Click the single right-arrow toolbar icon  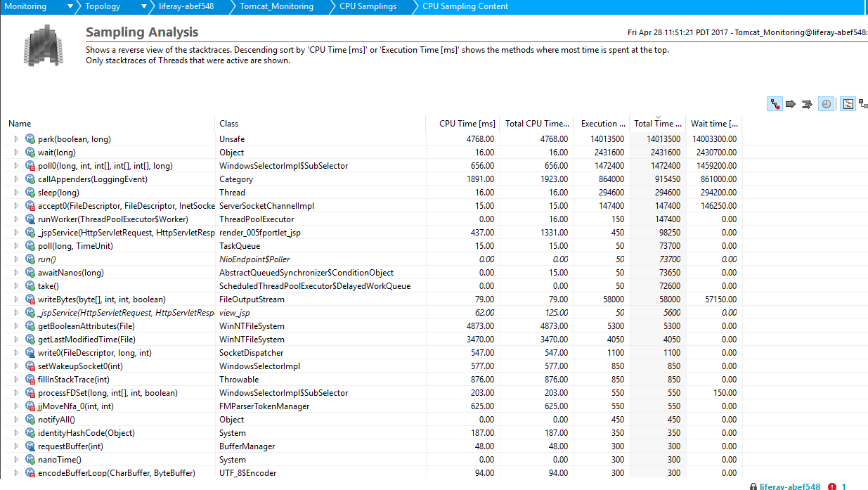pyautogui.click(x=791, y=104)
